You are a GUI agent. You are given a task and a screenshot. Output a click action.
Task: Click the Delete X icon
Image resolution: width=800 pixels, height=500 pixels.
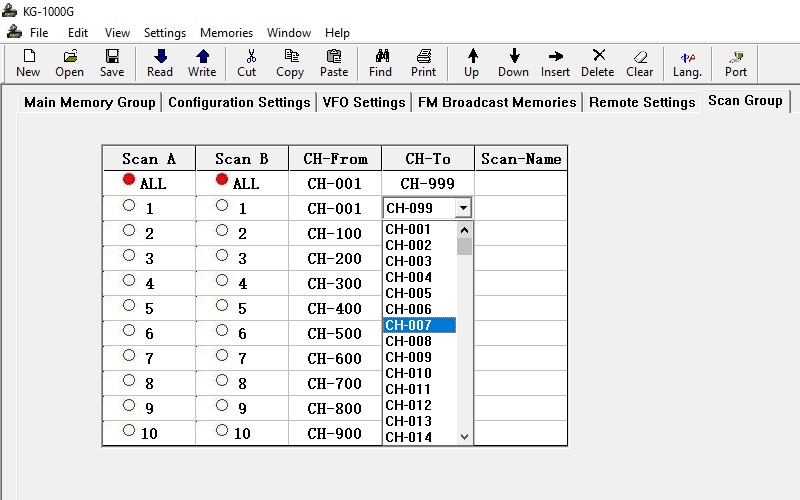597,63
